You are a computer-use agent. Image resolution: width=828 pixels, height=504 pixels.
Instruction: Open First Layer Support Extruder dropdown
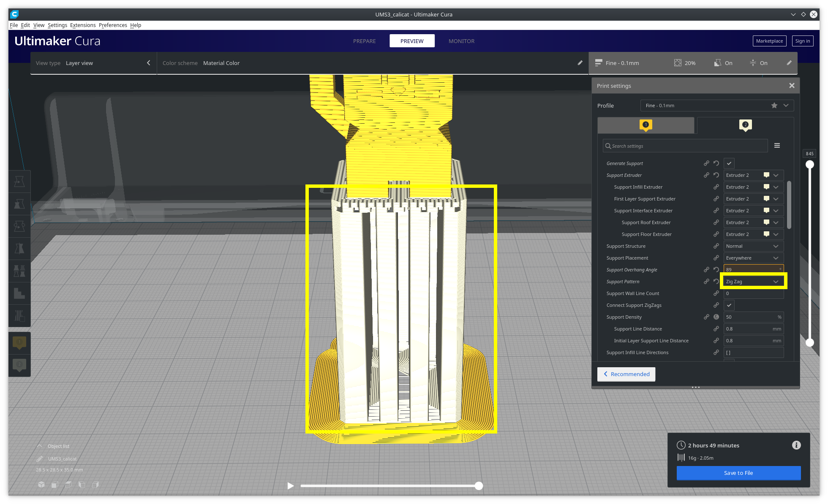(x=754, y=199)
